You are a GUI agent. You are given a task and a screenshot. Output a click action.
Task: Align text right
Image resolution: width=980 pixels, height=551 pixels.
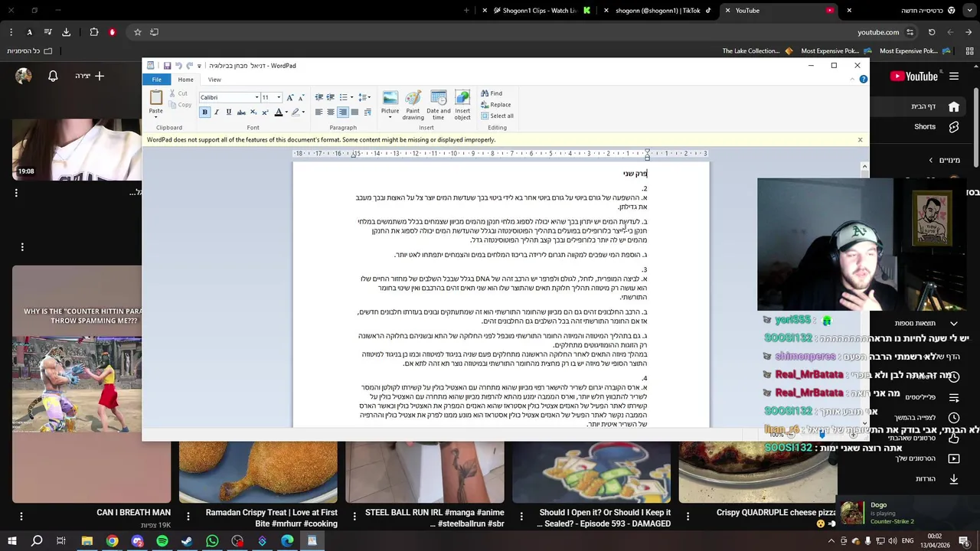(342, 112)
